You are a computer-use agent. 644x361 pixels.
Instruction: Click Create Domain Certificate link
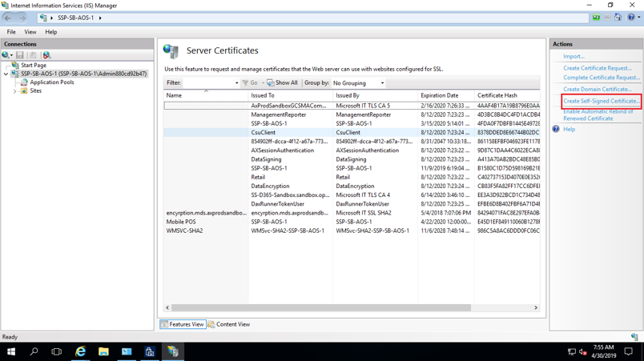coord(598,89)
